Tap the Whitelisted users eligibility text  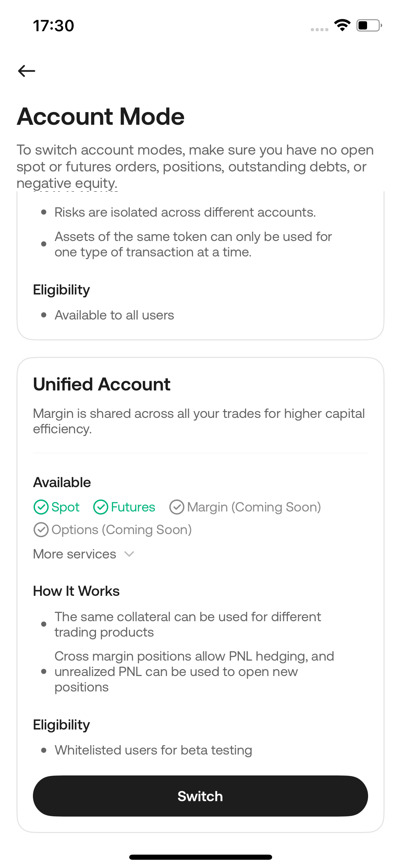click(x=153, y=750)
